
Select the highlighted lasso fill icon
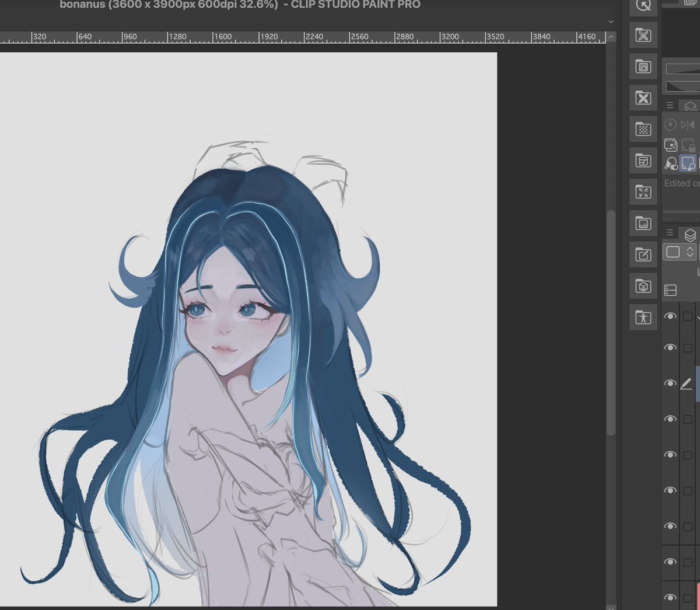[688, 164]
